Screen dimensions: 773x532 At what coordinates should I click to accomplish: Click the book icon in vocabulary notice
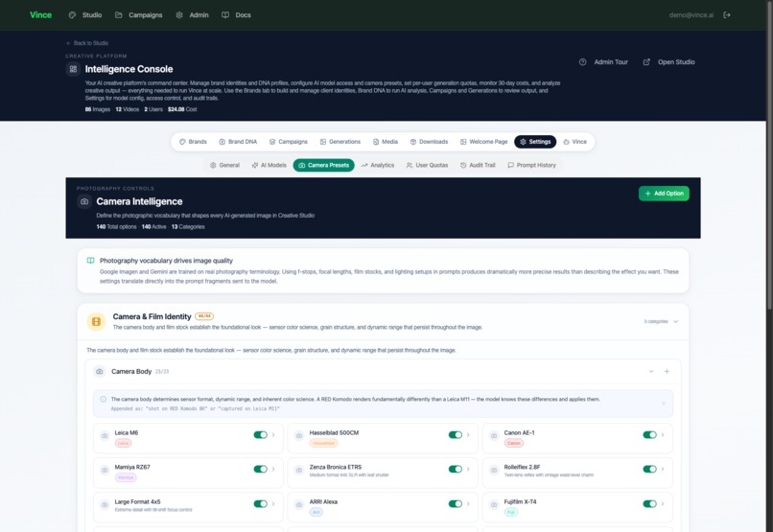click(91, 261)
